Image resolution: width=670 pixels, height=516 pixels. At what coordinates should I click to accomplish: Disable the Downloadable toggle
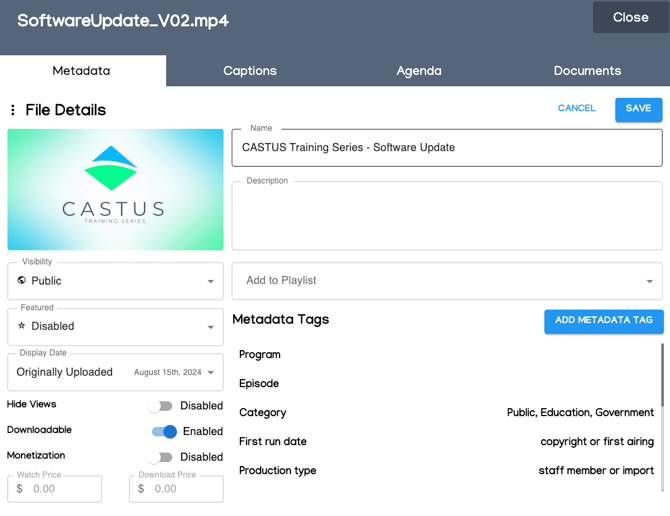(x=164, y=432)
